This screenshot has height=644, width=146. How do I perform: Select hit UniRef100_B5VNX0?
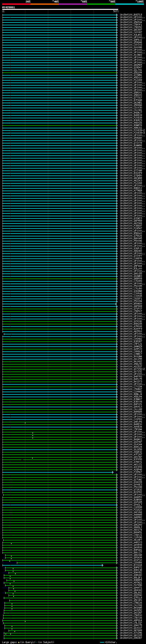coord(131,304)
